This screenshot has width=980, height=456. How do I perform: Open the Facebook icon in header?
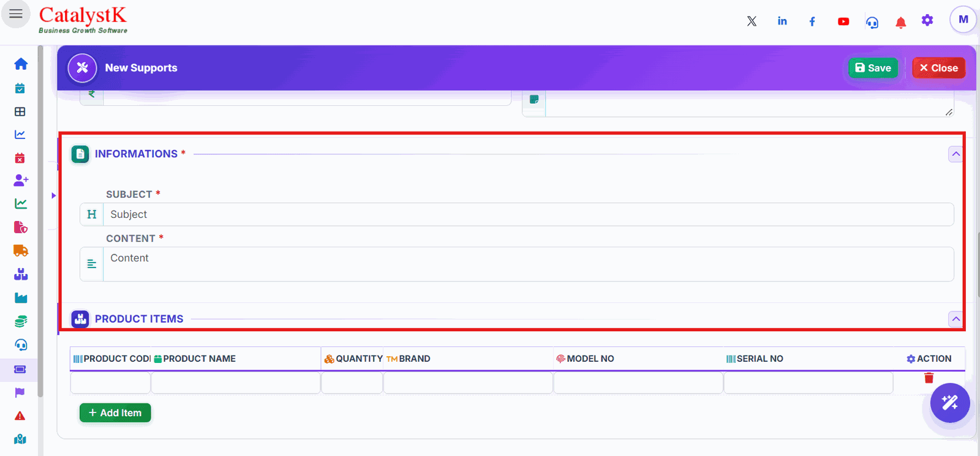click(x=812, y=21)
